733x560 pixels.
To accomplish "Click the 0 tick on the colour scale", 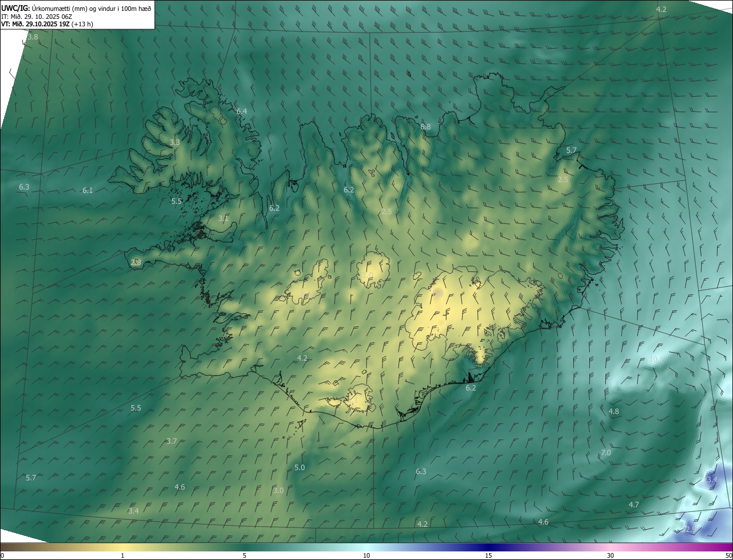I will [2, 556].
